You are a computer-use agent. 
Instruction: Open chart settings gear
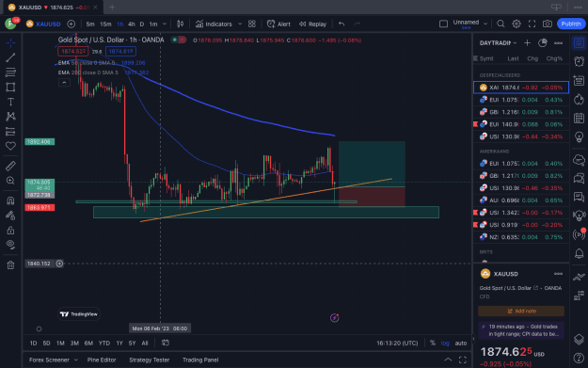(x=516, y=24)
